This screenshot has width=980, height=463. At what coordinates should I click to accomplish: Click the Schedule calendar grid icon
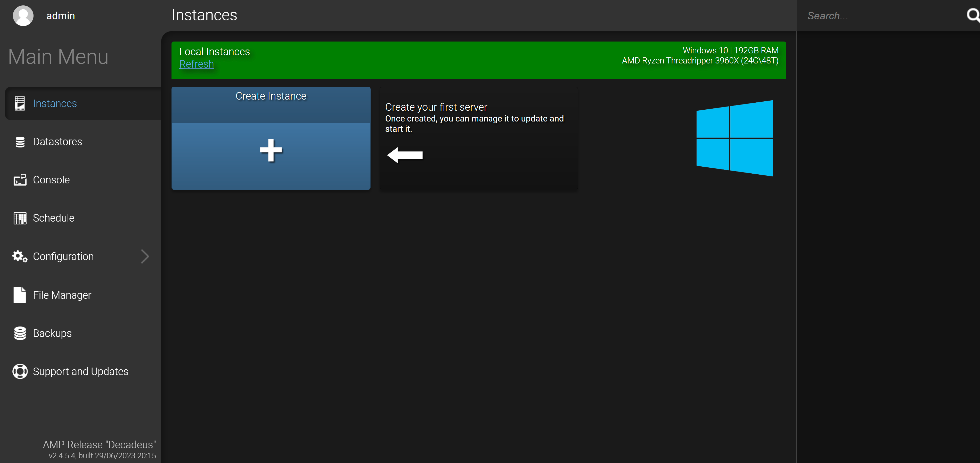click(20, 218)
